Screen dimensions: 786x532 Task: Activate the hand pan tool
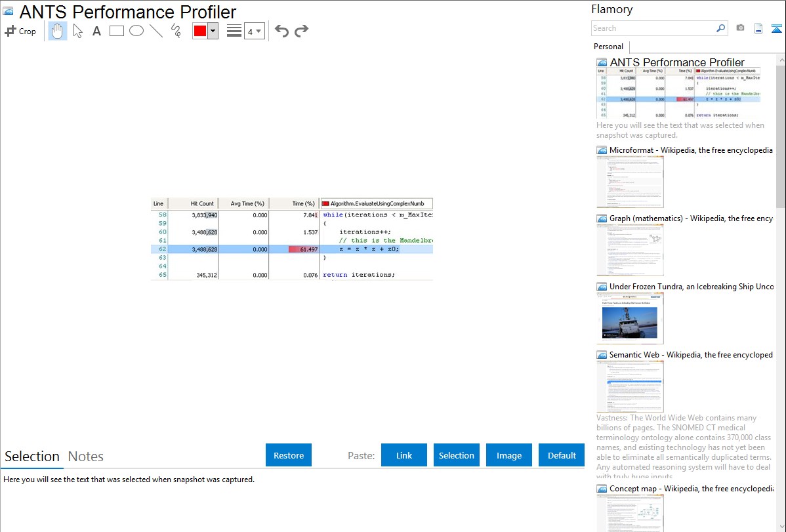coord(58,31)
